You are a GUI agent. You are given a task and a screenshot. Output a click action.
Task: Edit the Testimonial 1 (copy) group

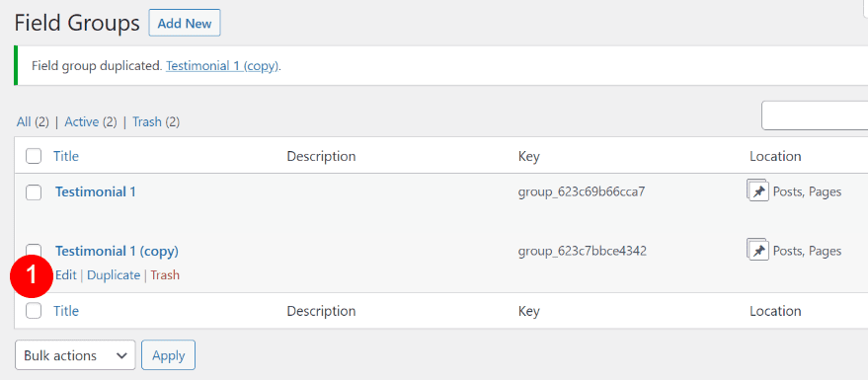pos(66,275)
